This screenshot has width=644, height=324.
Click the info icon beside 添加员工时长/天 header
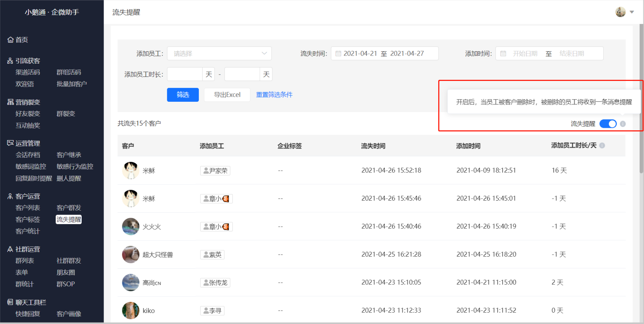coord(602,145)
